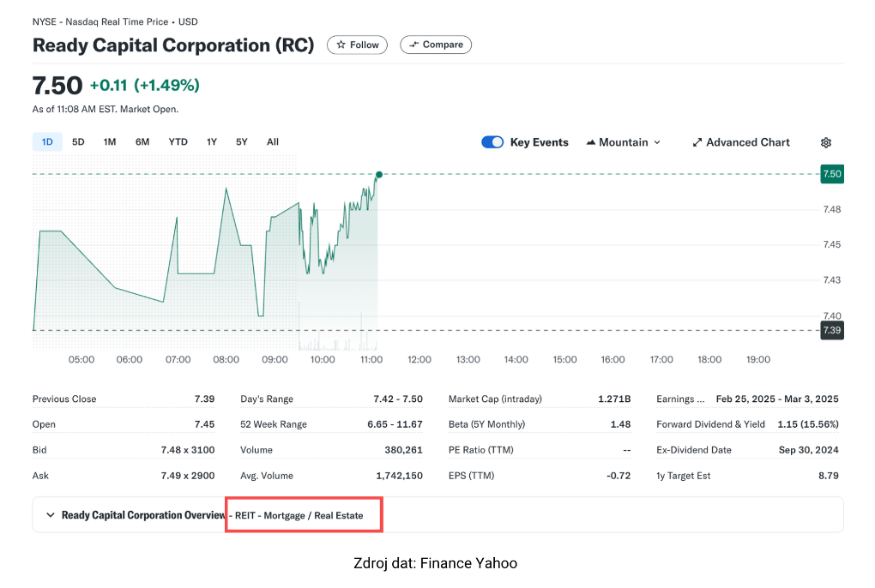Click Avg. Volume value 1,742,150
875x588 pixels.
[x=399, y=476]
